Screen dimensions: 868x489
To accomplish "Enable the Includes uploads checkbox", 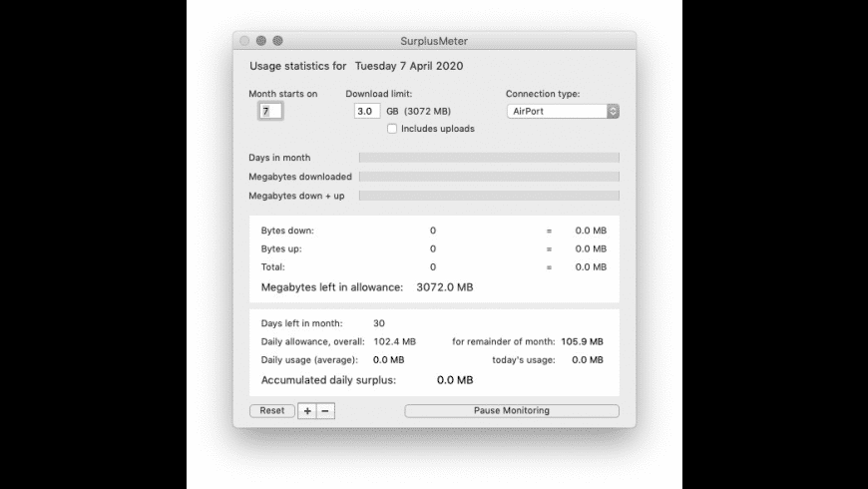I will pyautogui.click(x=392, y=129).
